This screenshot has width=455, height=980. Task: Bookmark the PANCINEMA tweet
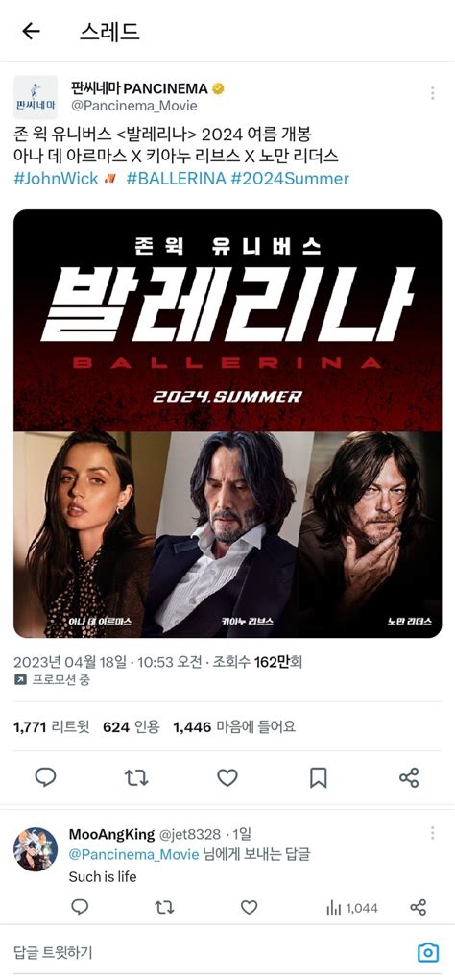tap(319, 777)
